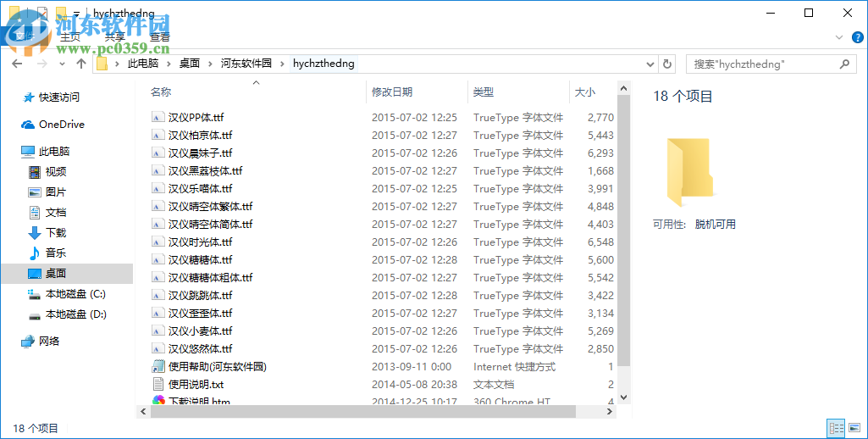868x439 pixels.
Task: Click the vertical scrollbar down arrow
Action: click(624, 397)
